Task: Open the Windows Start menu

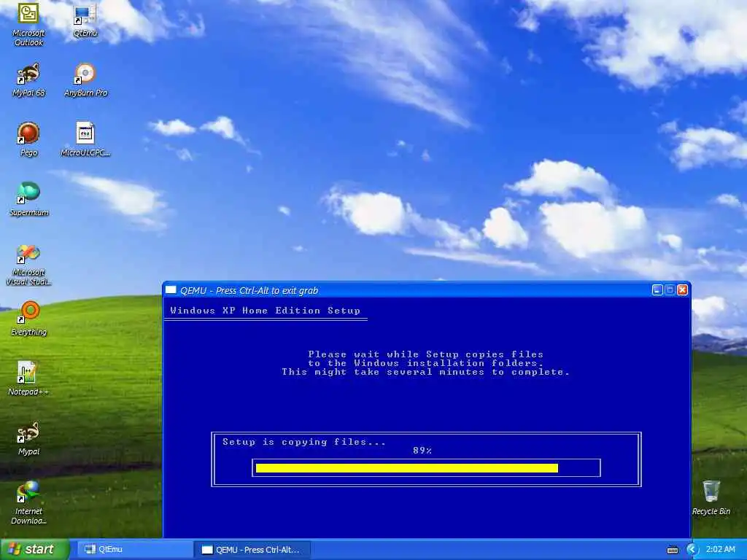Action: (x=34, y=549)
